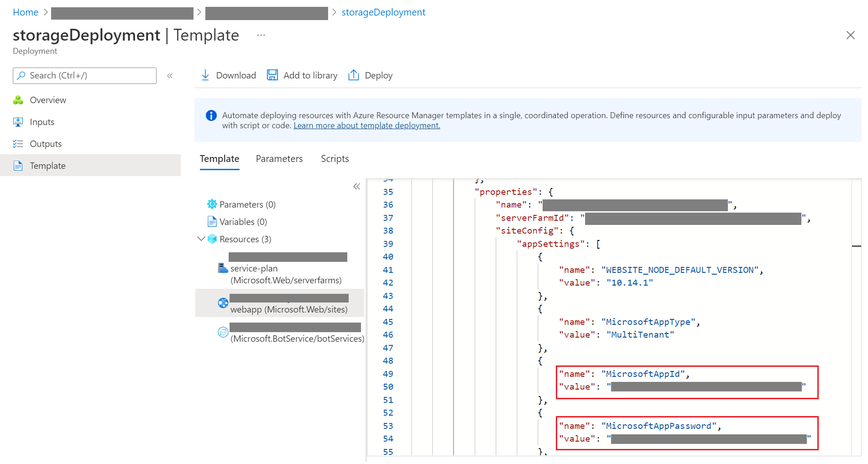The image size is (868, 464).
Task: Click the Variables document icon in tree
Action: click(x=212, y=222)
